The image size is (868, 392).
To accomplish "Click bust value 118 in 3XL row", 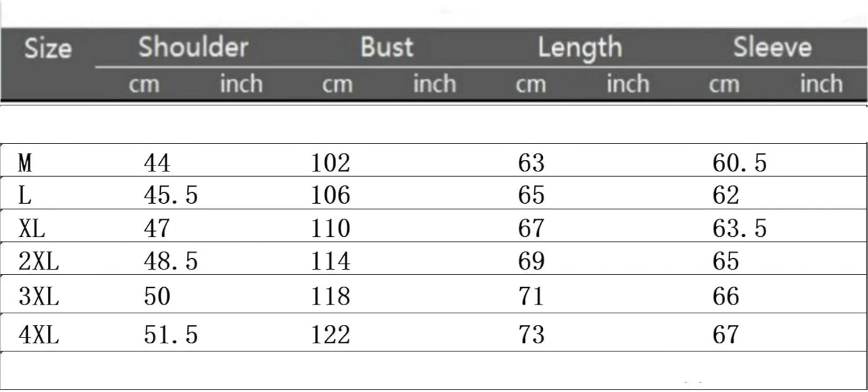I will (330, 297).
